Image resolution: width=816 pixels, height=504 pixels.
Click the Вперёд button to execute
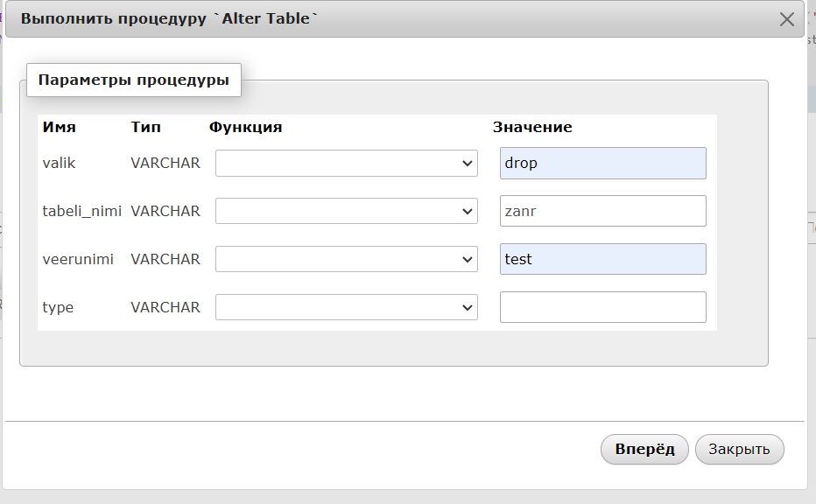pos(644,450)
